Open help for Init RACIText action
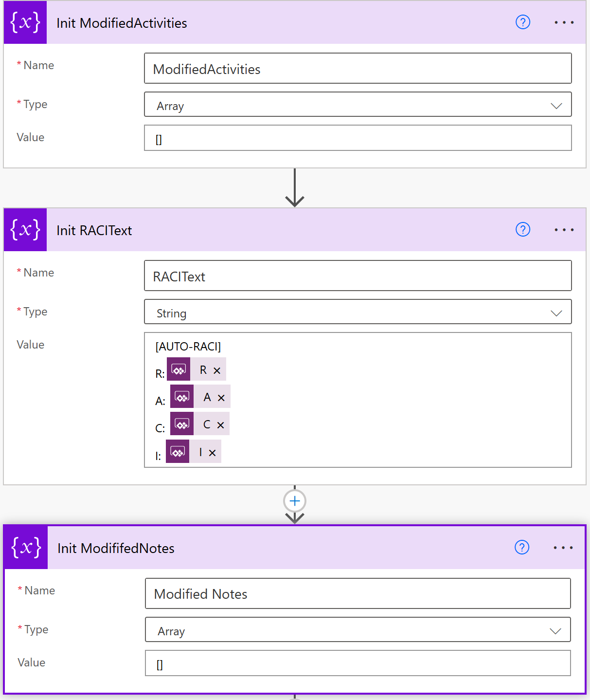590x700 pixels. (523, 230)
